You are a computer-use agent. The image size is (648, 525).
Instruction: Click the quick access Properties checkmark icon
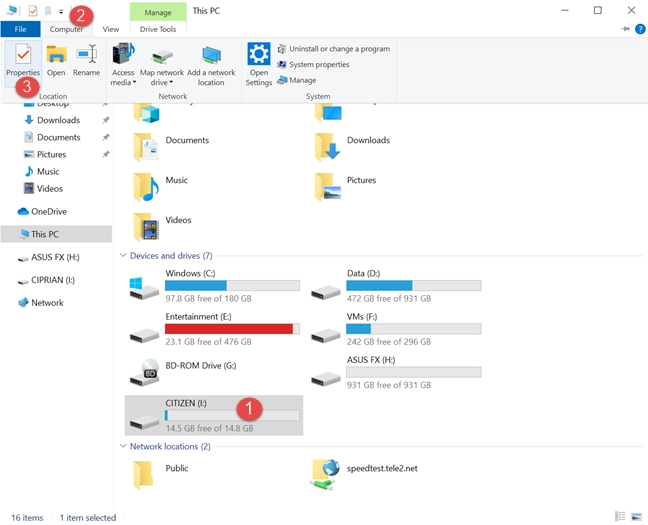(x=33, y=11)
